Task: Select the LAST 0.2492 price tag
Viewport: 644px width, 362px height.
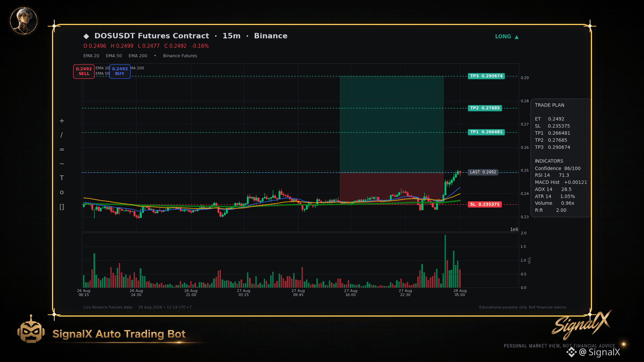Action: (x=483, y=172)
